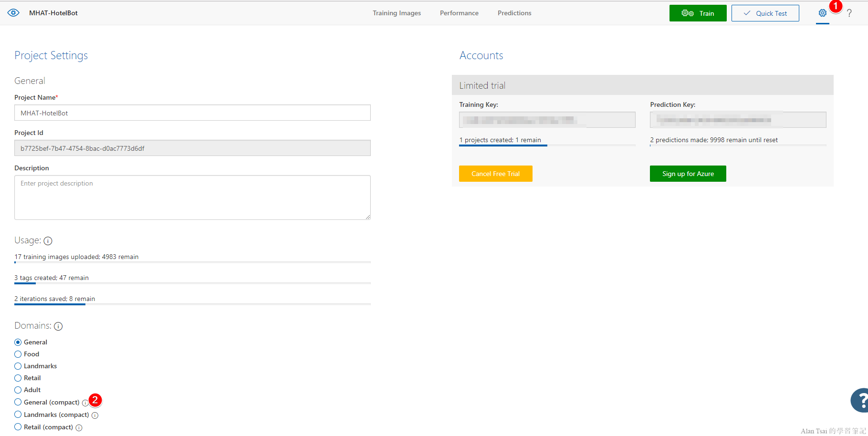Screen dimensions: 868x436
Task: Choose the Landmarks (compact) domain option
Action: (18, 415)
